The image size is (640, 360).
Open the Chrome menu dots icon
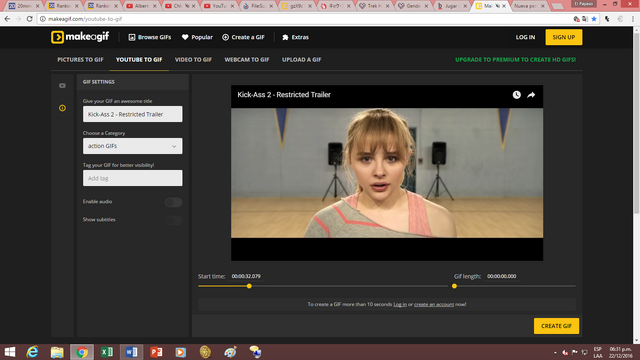(633, 19)
